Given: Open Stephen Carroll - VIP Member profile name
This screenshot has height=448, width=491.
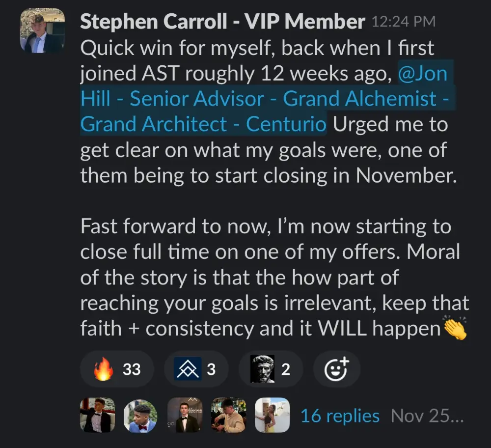Looking at the screenshot, I should (x=222, y=22).
